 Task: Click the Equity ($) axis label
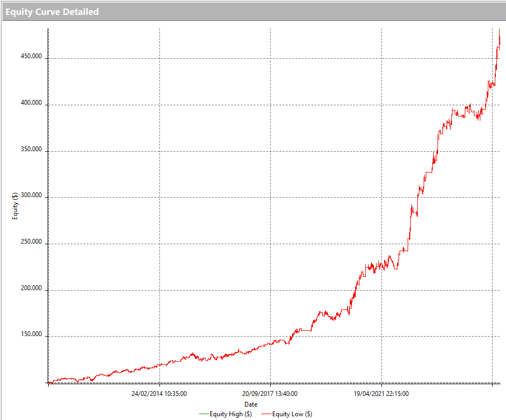[14, 205]
